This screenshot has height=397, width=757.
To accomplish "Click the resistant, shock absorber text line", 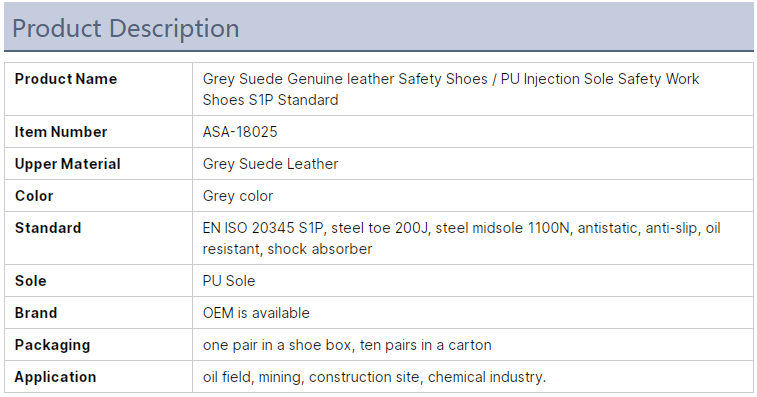I will coord(287,249).
